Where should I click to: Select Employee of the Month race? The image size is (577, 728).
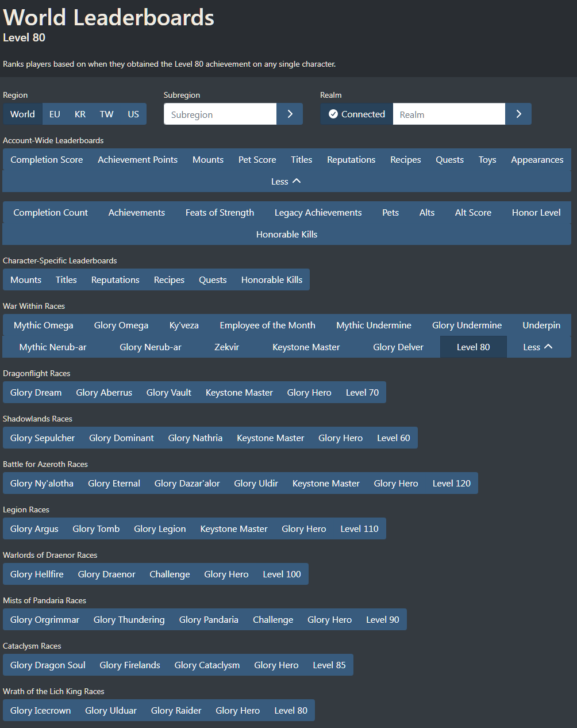click(267, 325)
